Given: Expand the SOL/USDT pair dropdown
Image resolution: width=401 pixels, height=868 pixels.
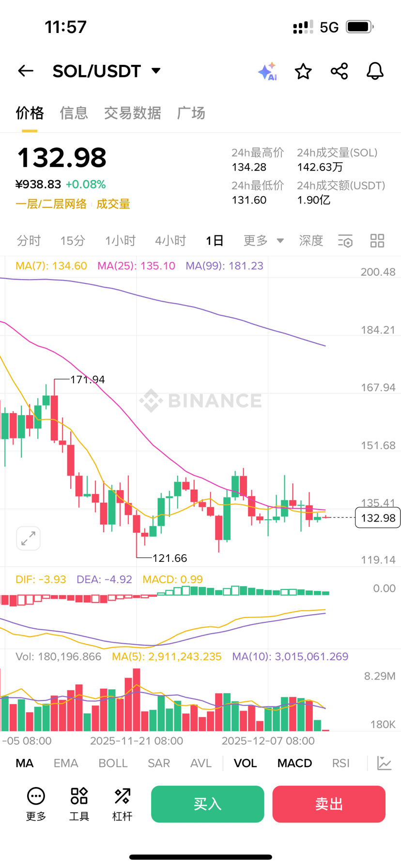Looking at the screenshot, I should pyautogui.click(x=156, y=71).
